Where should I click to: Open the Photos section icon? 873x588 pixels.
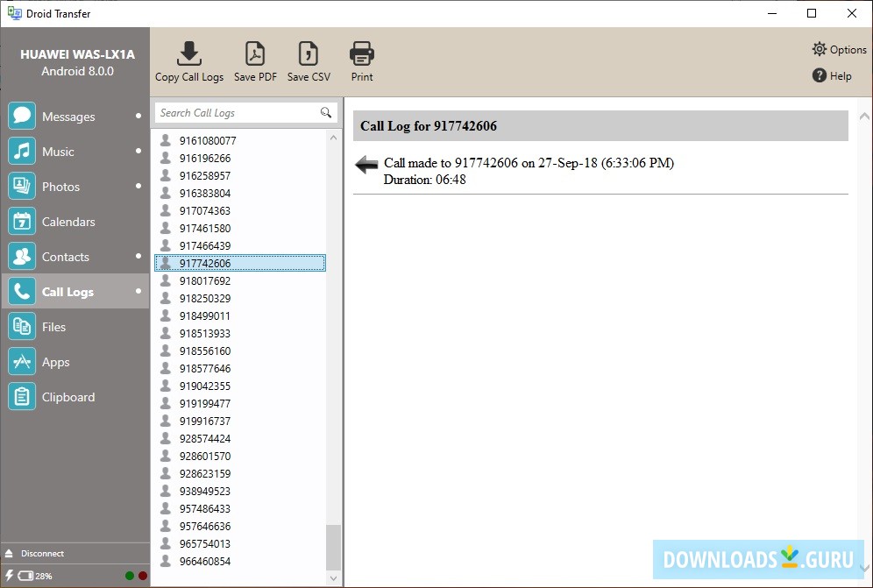pyautogui.click(x=22, y=186)
